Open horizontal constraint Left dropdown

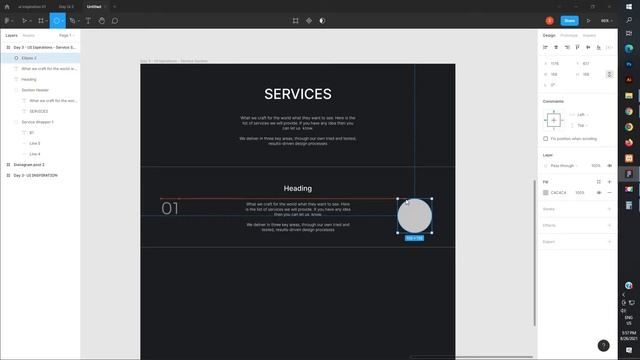580,115
